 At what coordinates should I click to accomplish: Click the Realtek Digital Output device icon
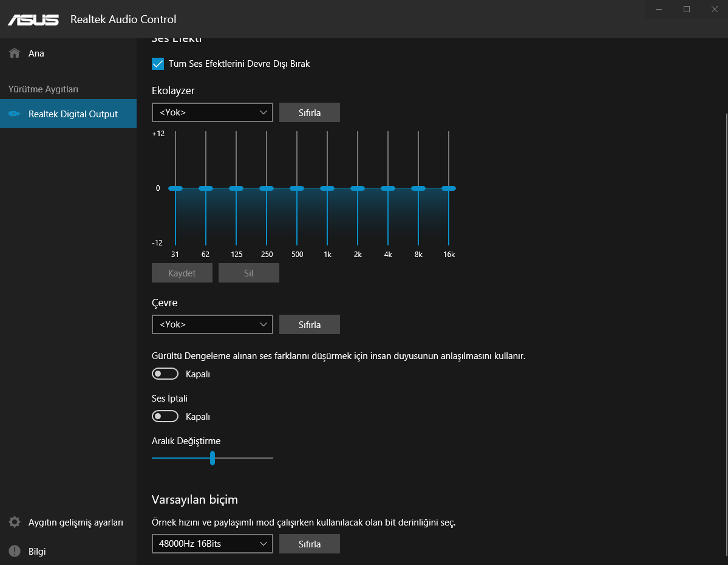click(x=15, y=114)
